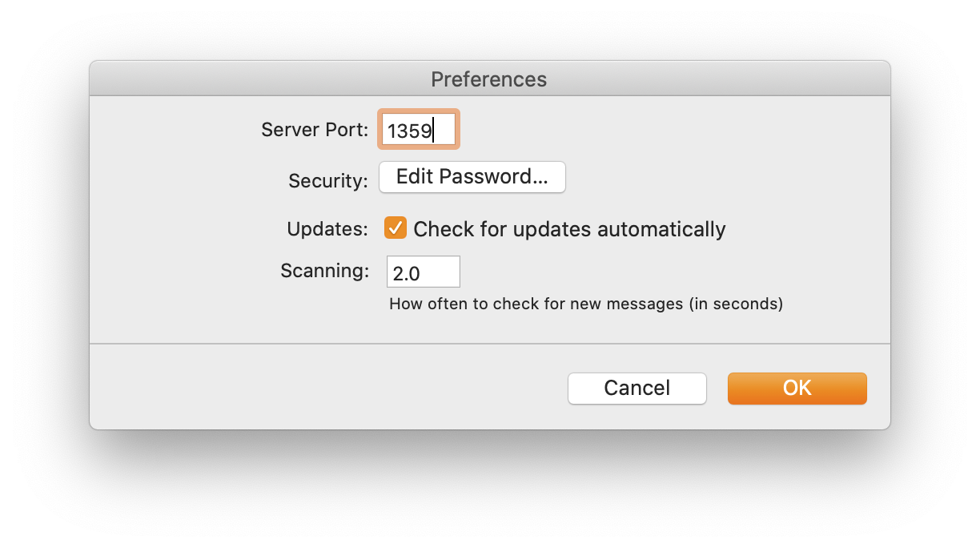The width and height of the screenshot is (980, 548).
Task: Select the orange checkmark next to Updates
Action: click(396, 228)
